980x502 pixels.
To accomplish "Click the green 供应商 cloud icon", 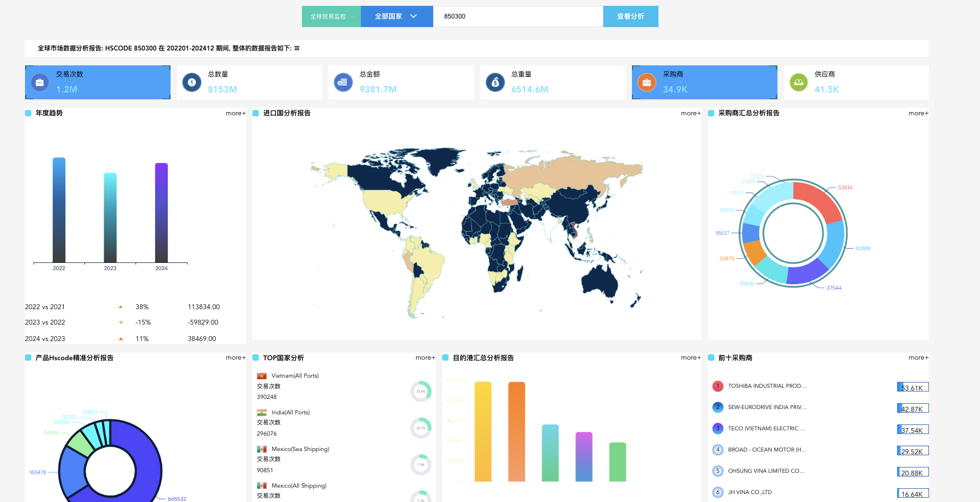I will point(798,82).
